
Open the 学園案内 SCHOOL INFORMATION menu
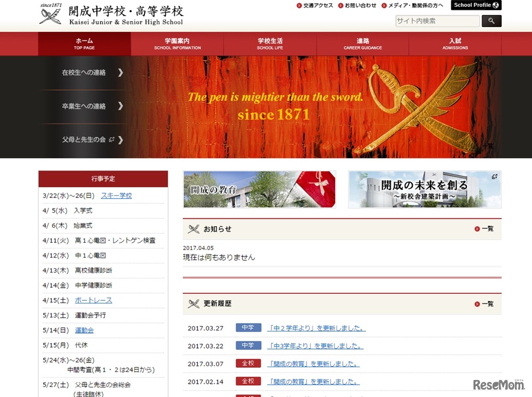[177, 44]
